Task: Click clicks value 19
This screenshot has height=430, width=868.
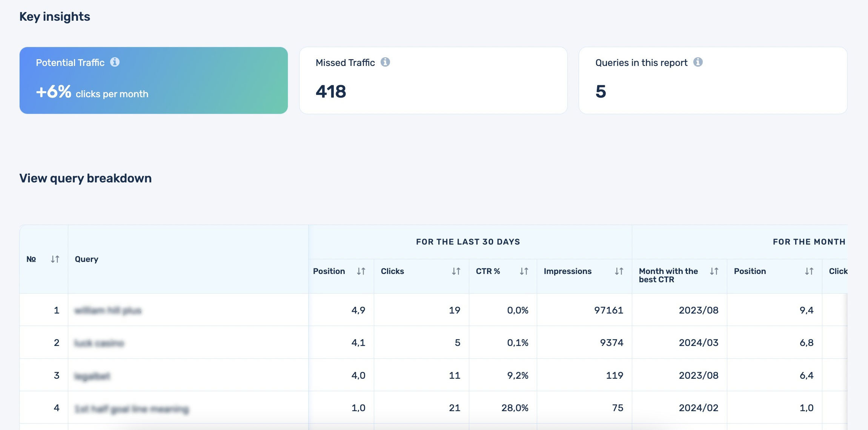Action: click(x=455, y=310)
